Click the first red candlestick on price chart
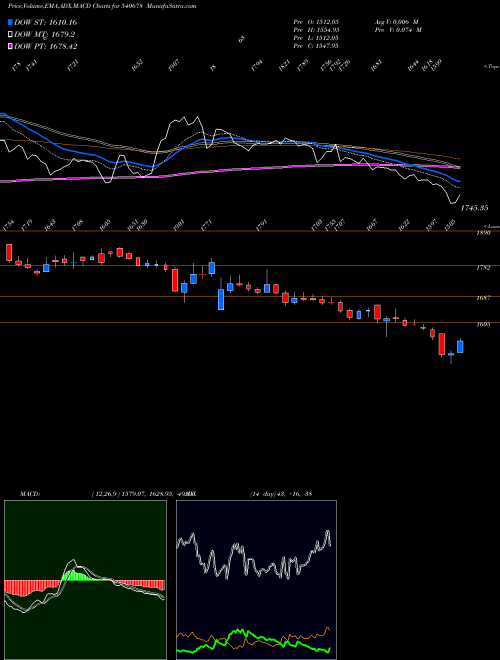Image resolution: width=500 pixels, height=660 pixels. (x=9, y=253)
